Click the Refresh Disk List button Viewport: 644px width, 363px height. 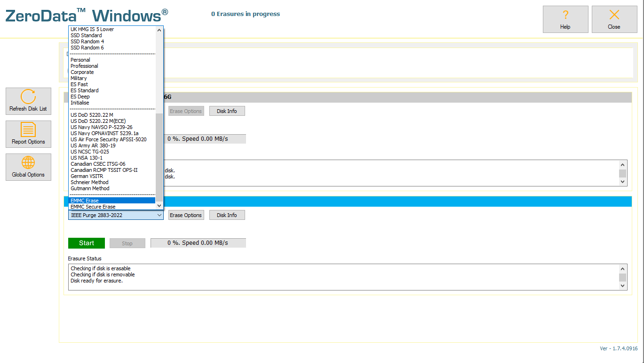tap(28, 101)
